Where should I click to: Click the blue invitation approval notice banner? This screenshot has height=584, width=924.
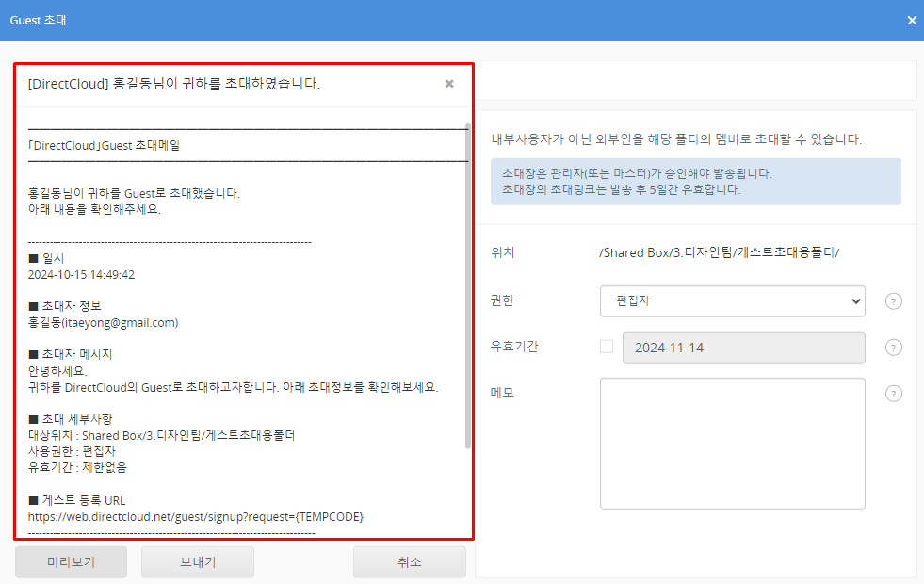tap(695, 182)
